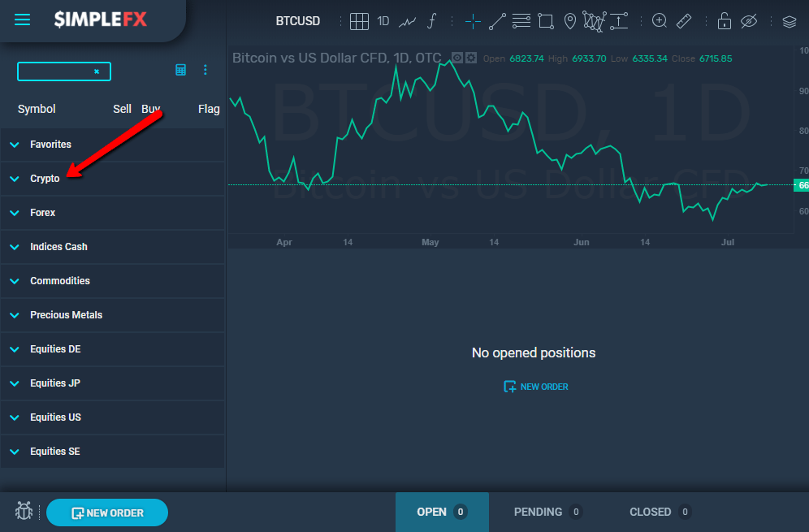809x532 pixels.
Task: Select the rectangle shape tool
Action: [545, 21]
